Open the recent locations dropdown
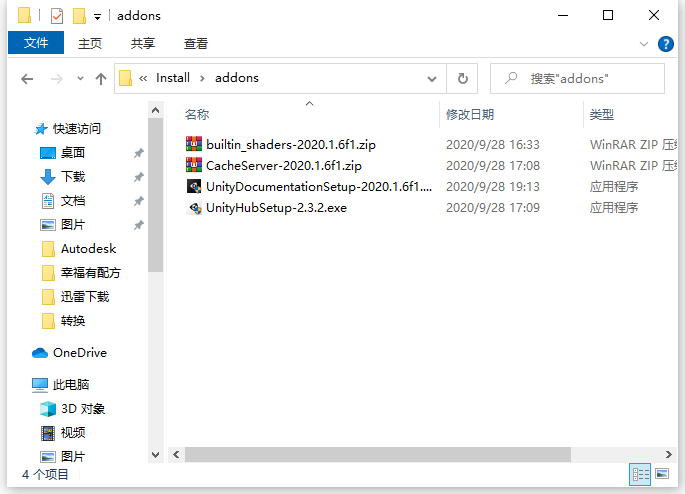This screenshot has height=494, width=685. click(80, 79)
